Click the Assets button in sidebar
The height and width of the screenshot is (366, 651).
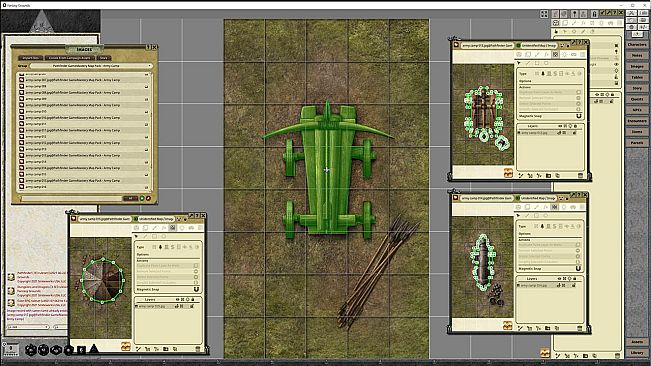pyautogui.click(x=637, y=342)
